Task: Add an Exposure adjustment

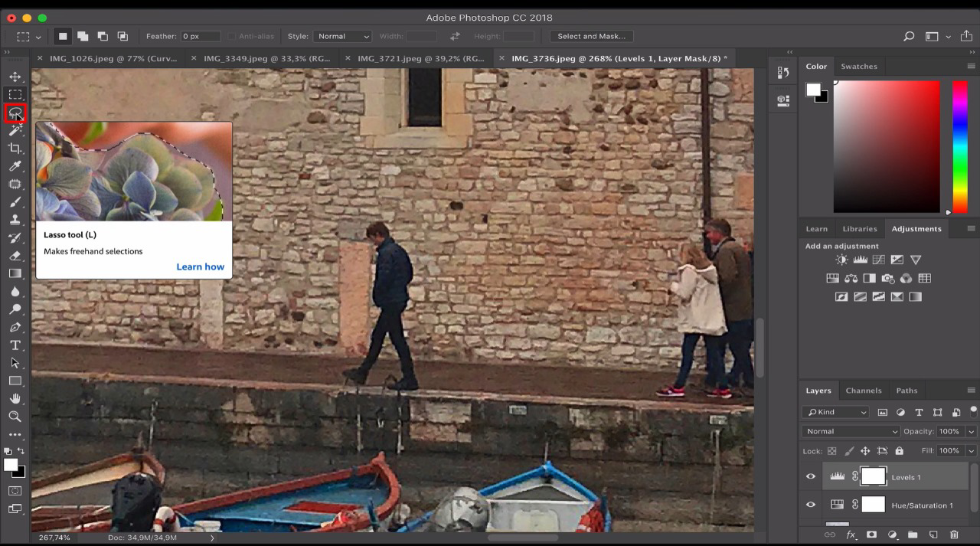Action: click(x=897, y=260)
